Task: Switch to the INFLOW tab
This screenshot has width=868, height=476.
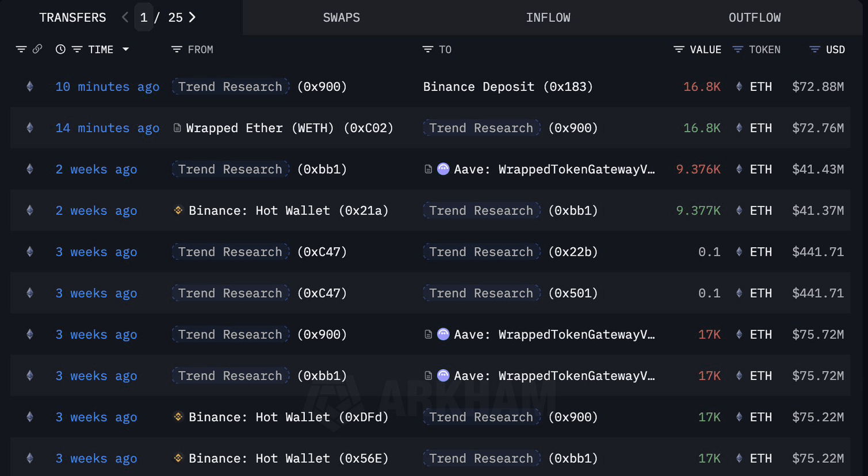Action: tap(548, 18)
